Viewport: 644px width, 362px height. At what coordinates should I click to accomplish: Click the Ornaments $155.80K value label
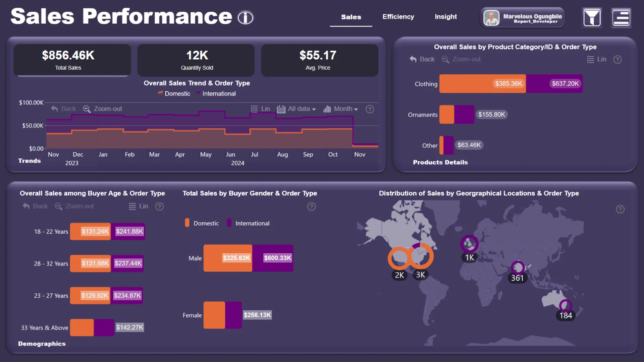pyautogui.click(x=491, y=115)
